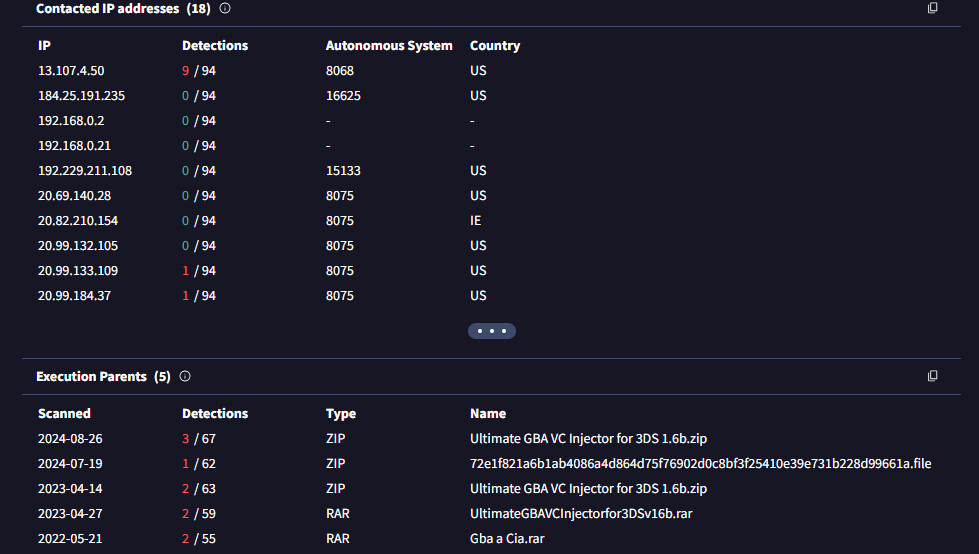Select autonomous system 16625
979x554 pixels.
[x=343, y=96]
